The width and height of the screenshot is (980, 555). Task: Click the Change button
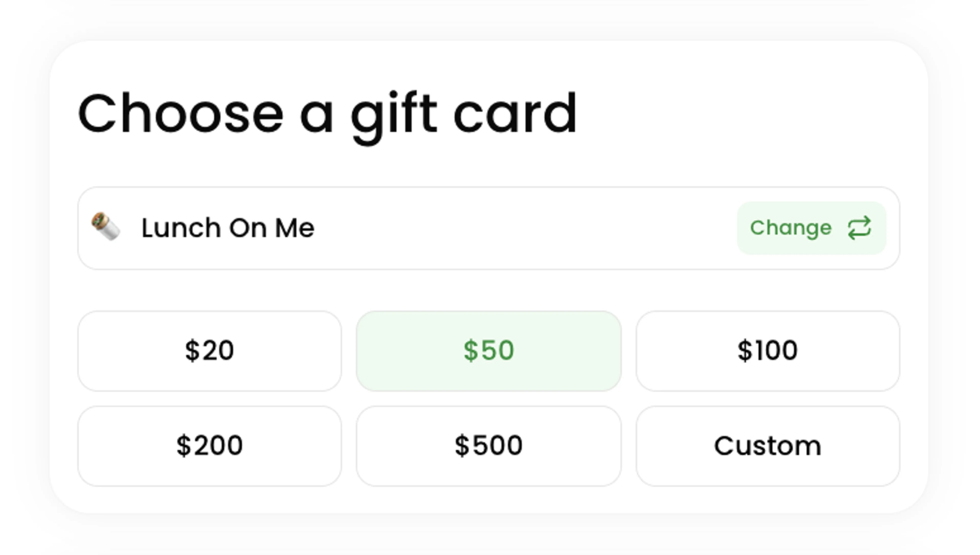[812, 228]
